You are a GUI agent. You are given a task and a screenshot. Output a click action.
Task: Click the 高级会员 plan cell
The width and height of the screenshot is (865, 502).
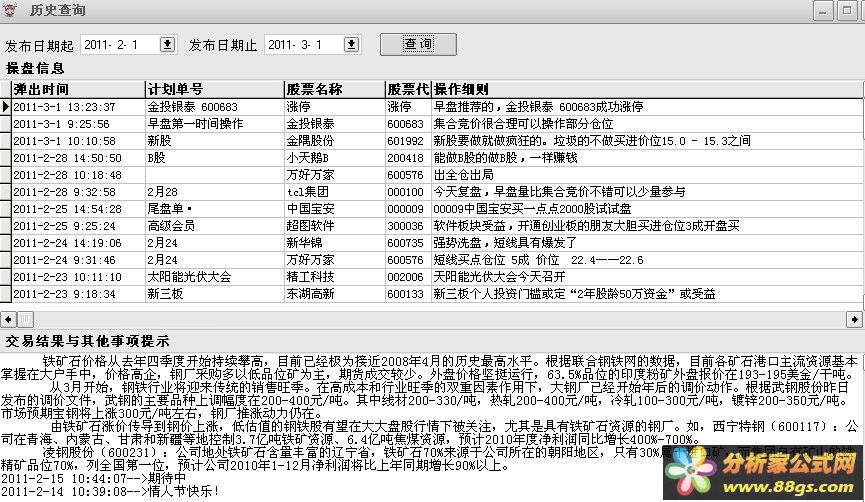coord(215,226)
